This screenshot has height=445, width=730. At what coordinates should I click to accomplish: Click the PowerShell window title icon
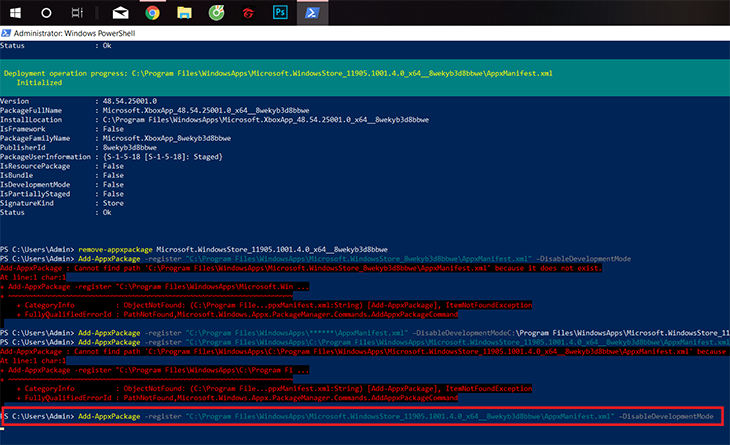[6, 33]
